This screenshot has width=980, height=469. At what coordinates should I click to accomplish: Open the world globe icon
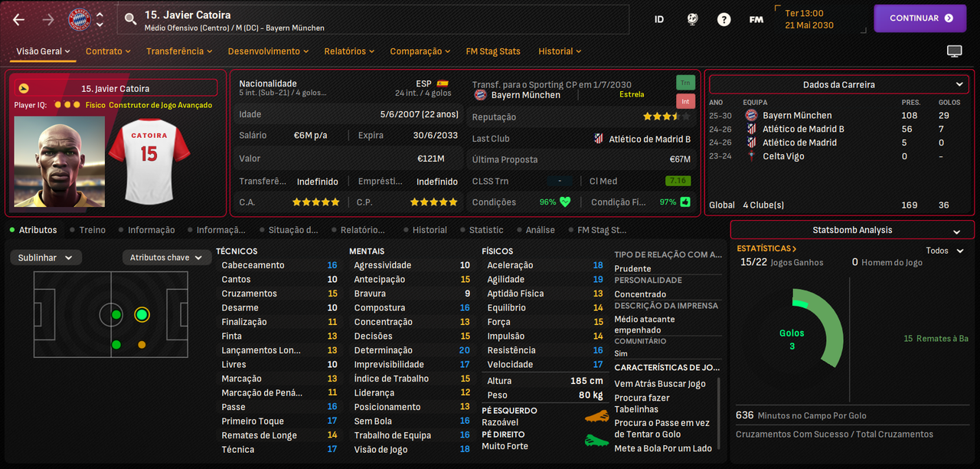coord(692,19)
